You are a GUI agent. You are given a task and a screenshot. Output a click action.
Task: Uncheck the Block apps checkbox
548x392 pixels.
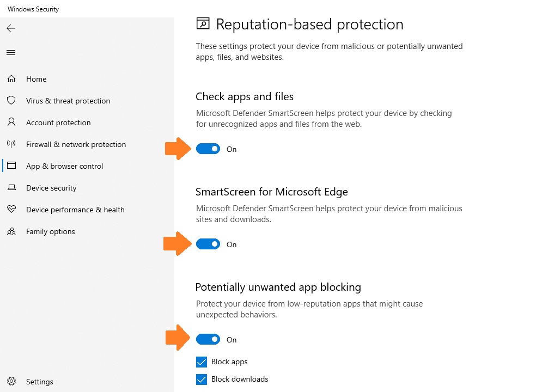pyautogui.click(x=202, y=362)
